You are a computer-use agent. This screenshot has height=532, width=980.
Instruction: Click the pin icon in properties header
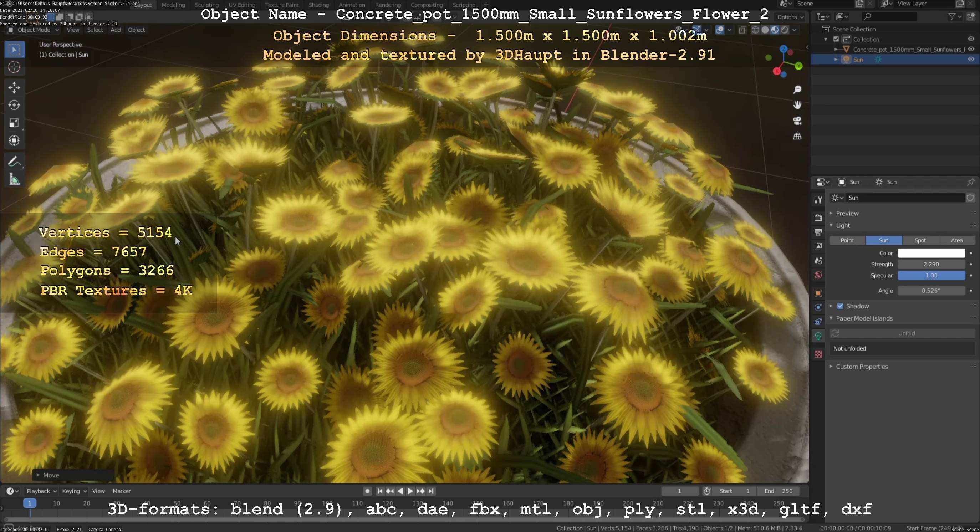coord(970,182)
